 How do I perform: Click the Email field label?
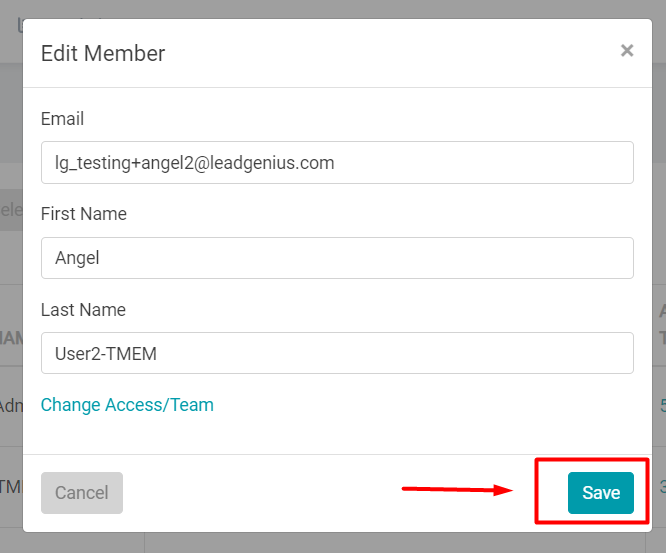pos(62,118)
